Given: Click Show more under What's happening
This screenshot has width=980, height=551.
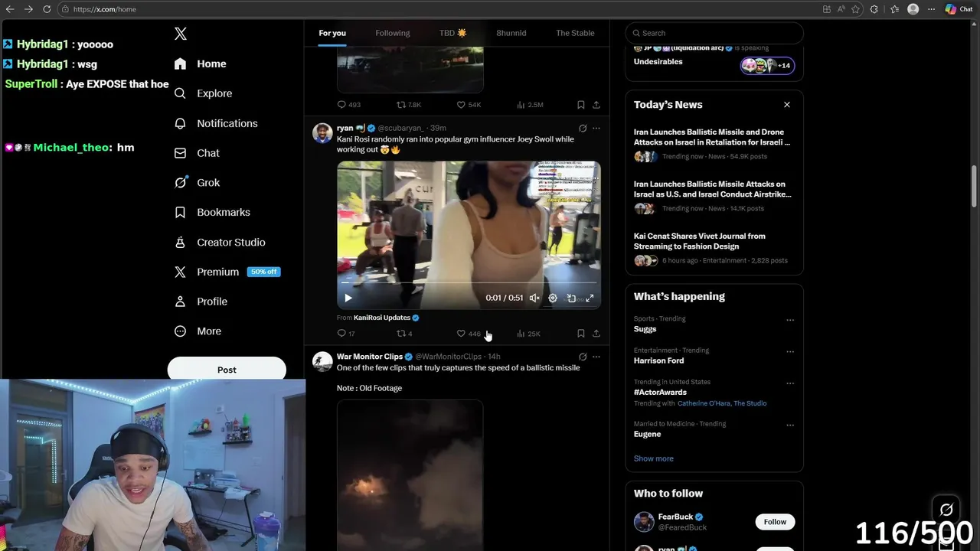Looking at the screenshot, I should click(x=654, y=458).
